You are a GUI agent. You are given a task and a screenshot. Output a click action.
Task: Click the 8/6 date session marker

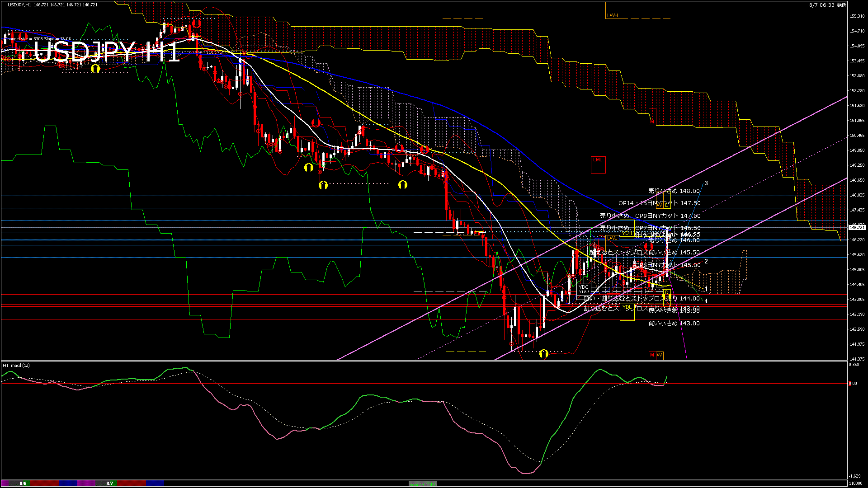(23, 483)
